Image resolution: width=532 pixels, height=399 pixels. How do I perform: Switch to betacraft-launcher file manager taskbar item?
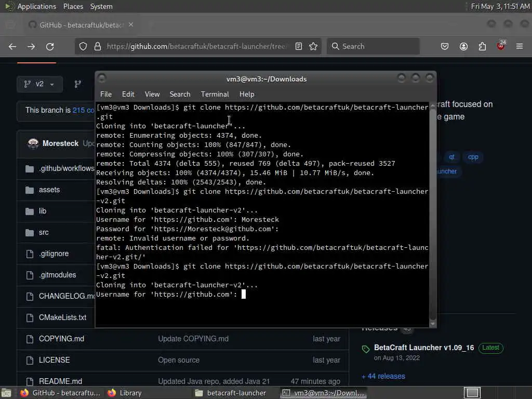click(234, 393)
